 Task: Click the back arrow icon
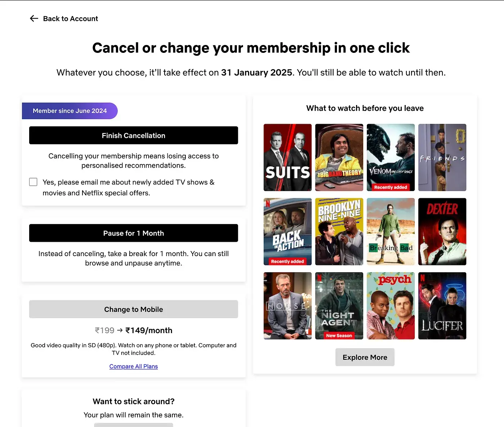click(34, 18)
